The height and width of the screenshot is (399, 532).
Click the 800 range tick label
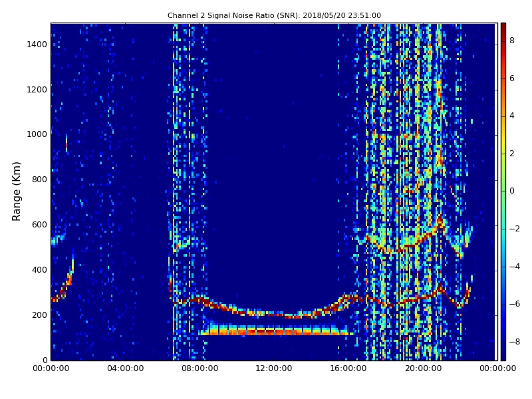coord(39,180)
